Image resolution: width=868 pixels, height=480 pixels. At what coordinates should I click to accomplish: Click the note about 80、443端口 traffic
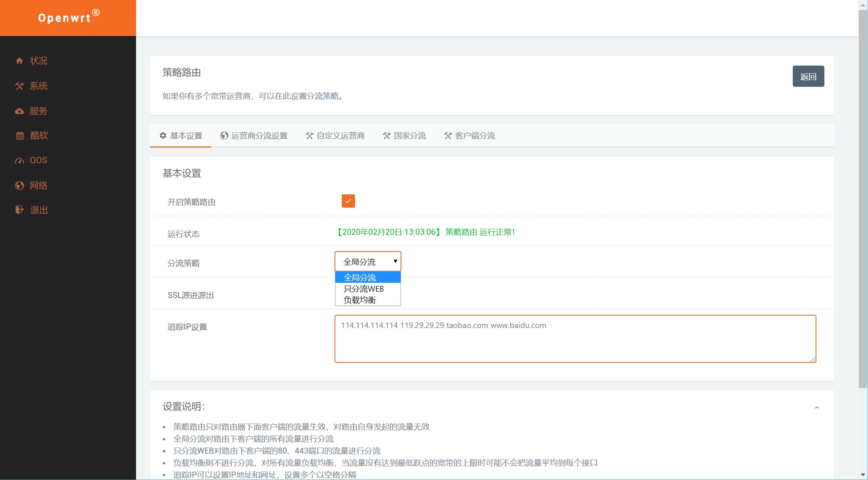click(x=277, y=451)
